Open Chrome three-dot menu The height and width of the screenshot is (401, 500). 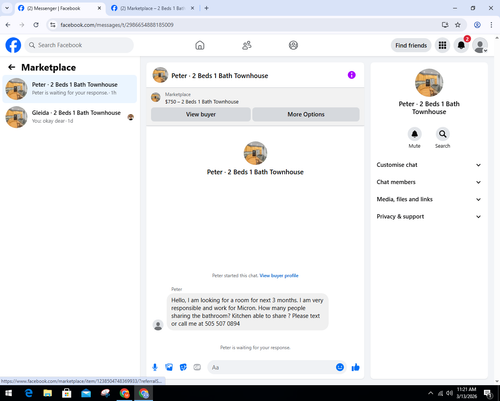pos(491,25)
